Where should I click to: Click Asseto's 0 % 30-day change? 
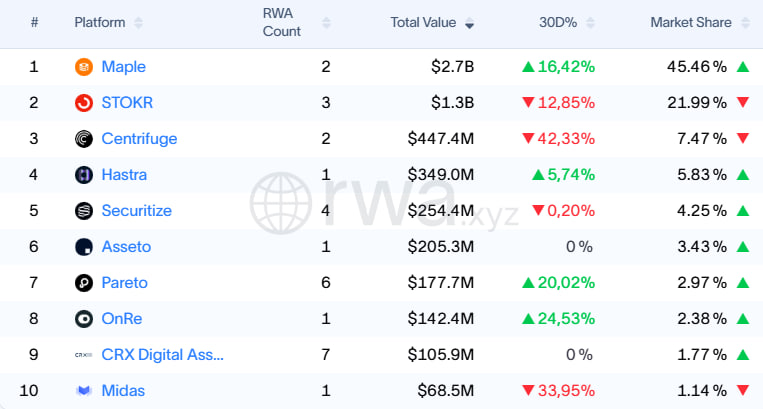point(580,247)
